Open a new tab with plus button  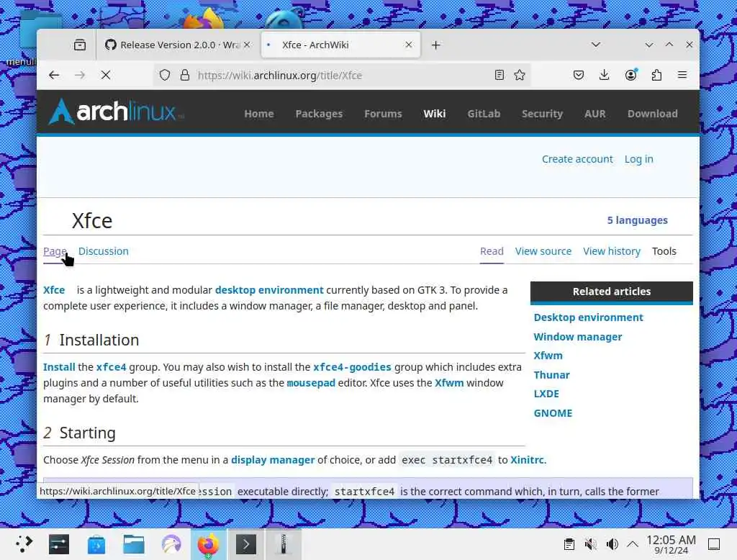[435, 45]
